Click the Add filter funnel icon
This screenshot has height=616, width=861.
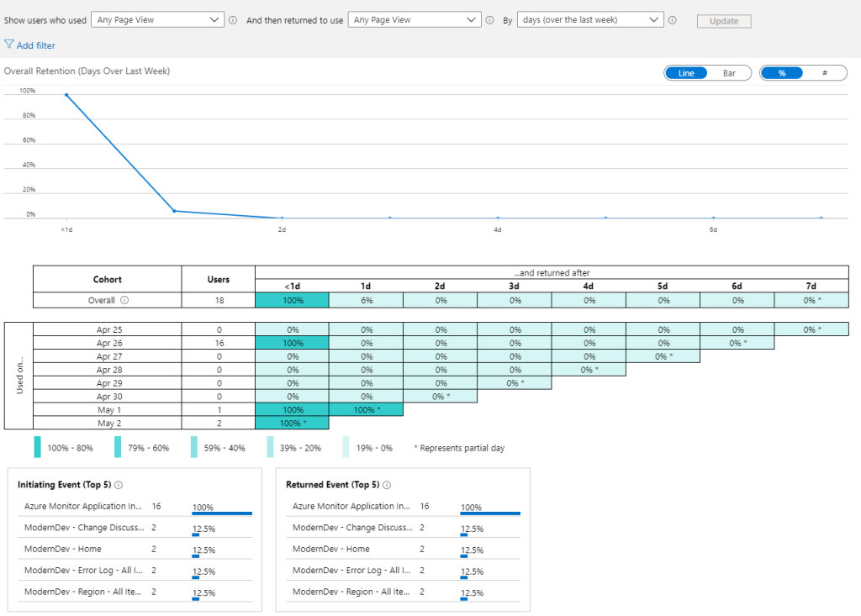tap(9, 45)
